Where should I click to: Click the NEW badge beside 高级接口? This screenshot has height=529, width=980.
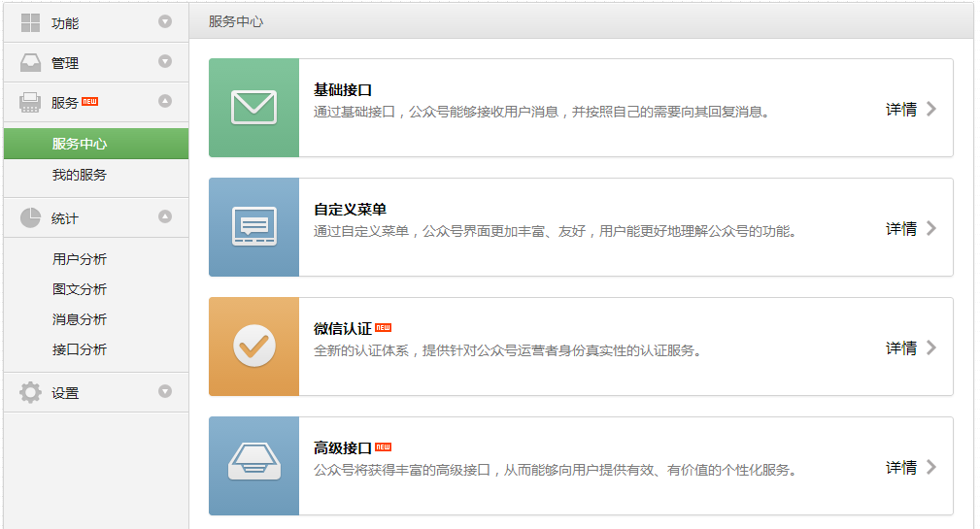tap(383, 446)
